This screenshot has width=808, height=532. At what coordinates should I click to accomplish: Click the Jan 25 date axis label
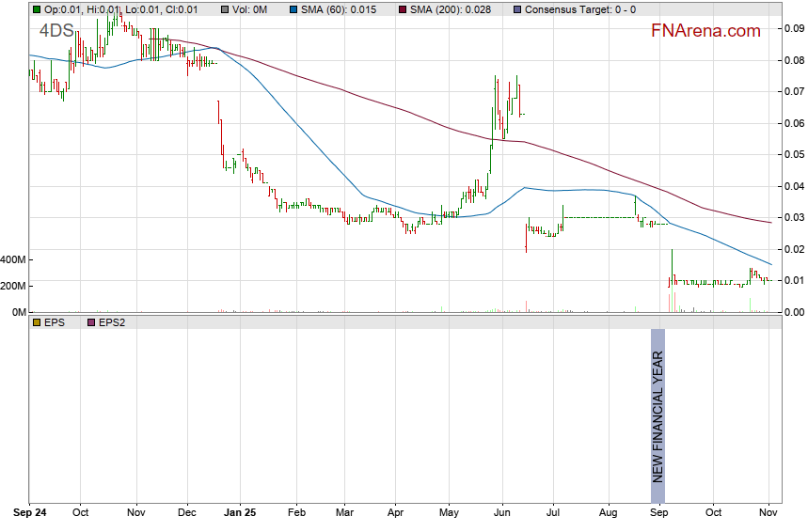tap(242, 514)
